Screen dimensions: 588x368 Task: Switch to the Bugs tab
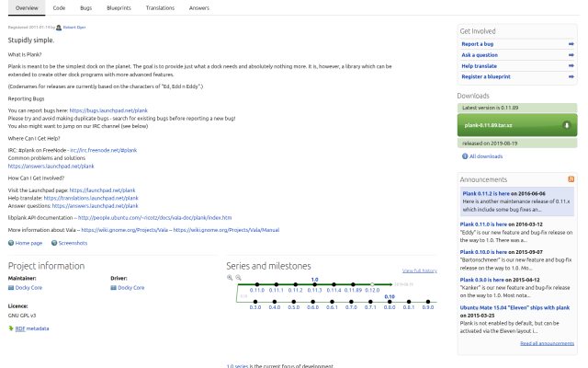click(x=85, y=8)
